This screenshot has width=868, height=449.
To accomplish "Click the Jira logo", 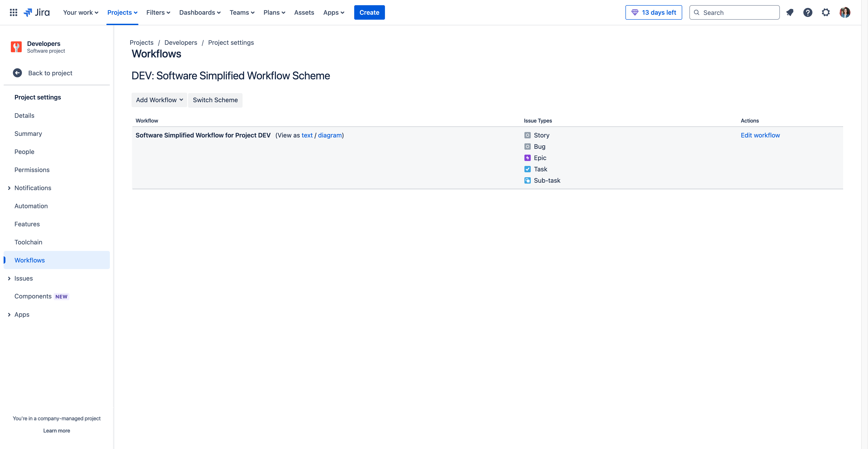I will (x=36, y=12).
